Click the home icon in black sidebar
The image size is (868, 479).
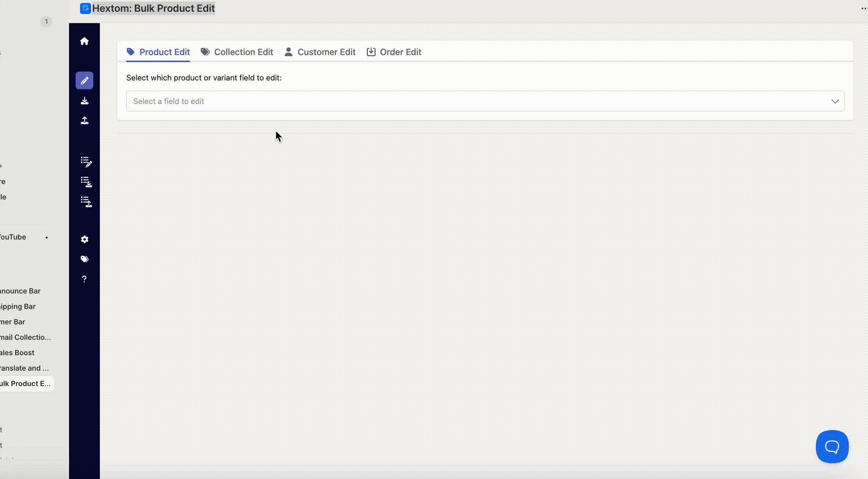point(84,41)
